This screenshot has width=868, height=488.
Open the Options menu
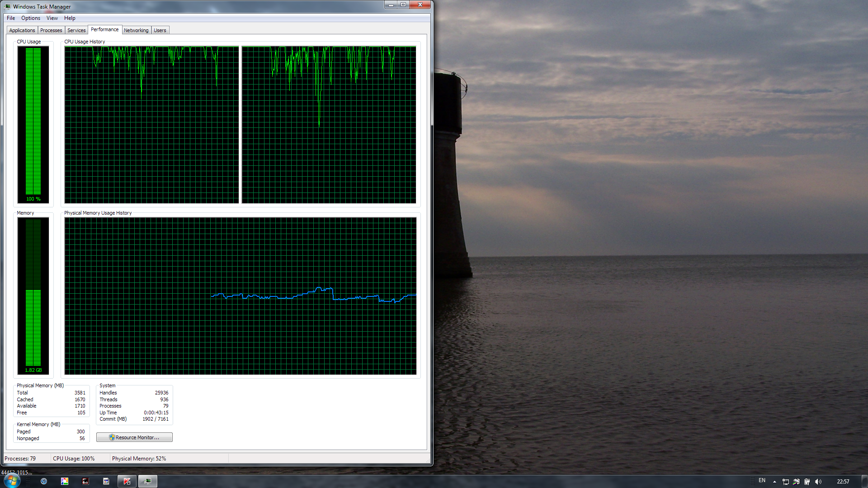(31, 18)
